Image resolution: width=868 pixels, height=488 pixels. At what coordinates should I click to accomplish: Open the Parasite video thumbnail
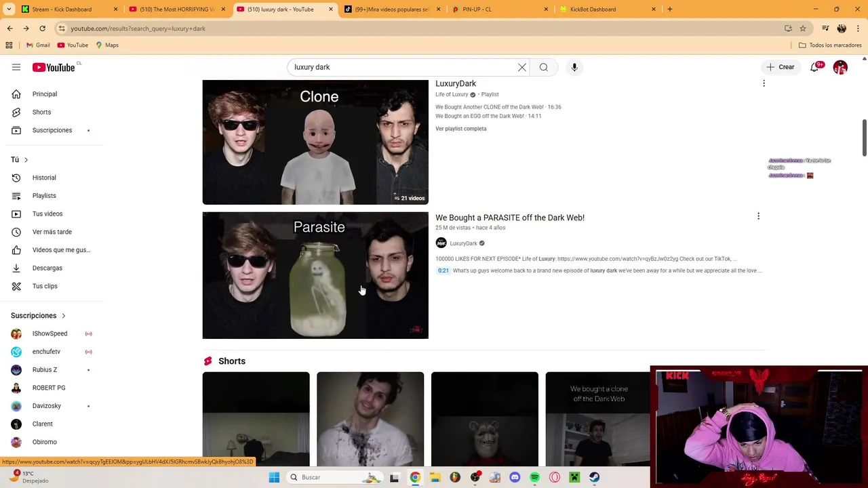[315, 275]
